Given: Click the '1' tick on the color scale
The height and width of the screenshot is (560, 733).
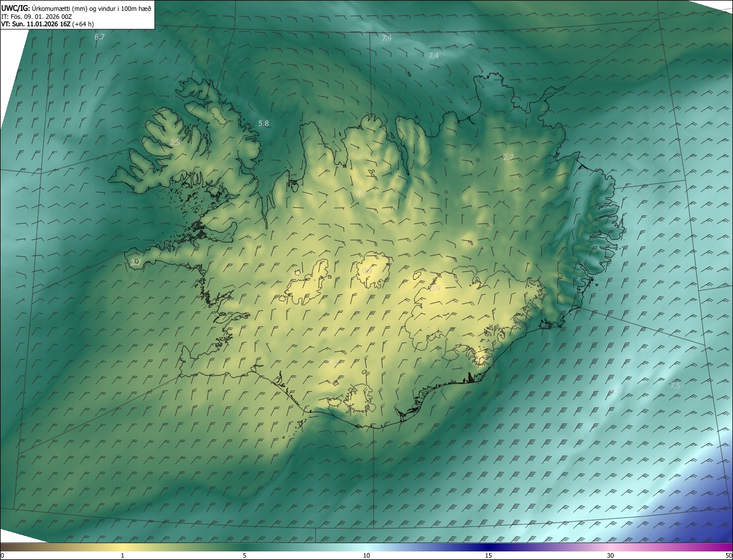Looking at the screenshot, I should [123, 555].
